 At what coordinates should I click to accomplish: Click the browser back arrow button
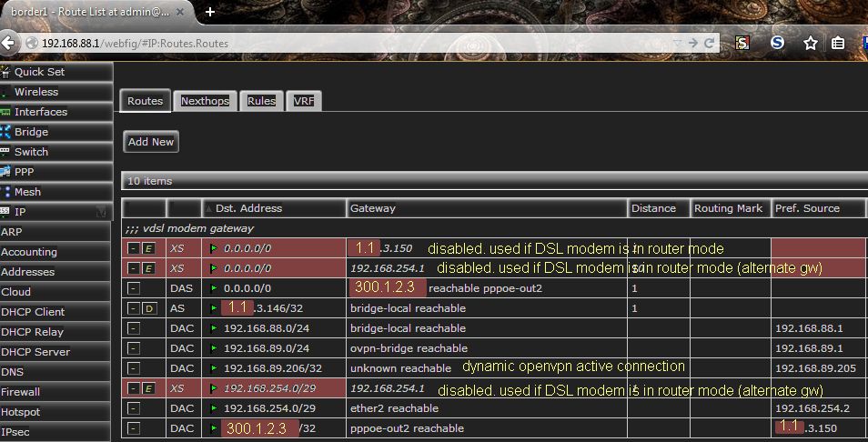pos(9,43)
